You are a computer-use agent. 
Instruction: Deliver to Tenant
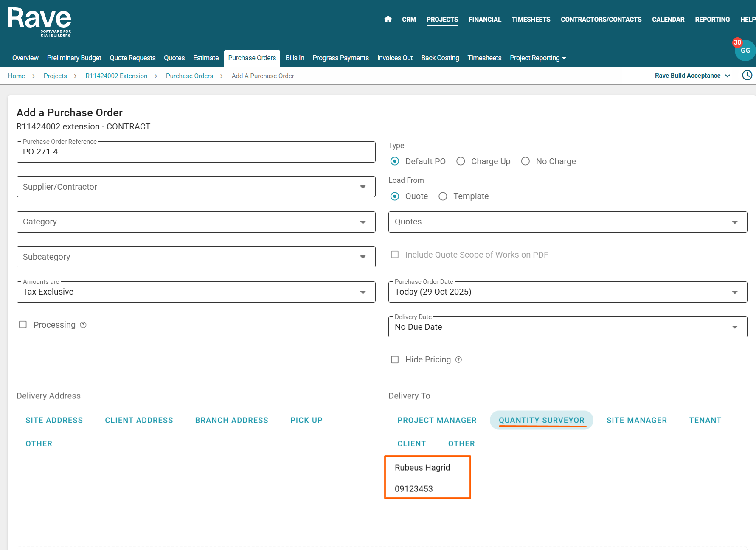(705, 420)
